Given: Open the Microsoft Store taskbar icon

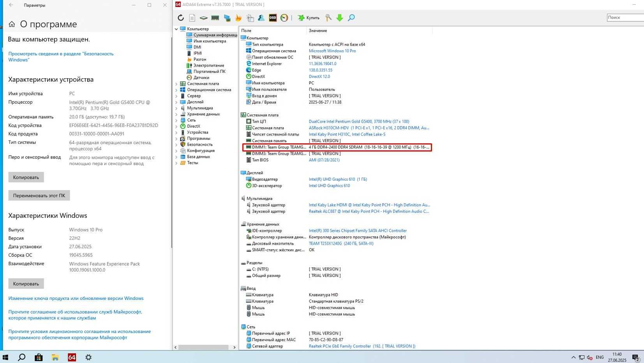Looking at the screenshot, I should (39, 357).
